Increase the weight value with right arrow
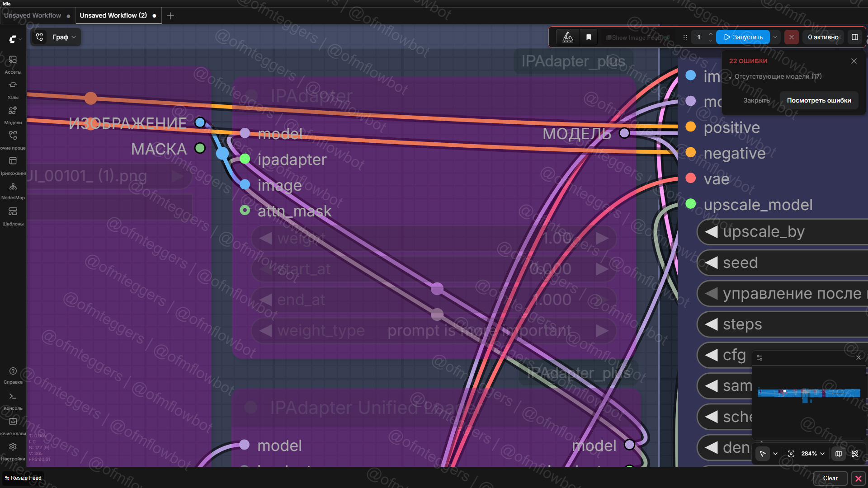 602,238
